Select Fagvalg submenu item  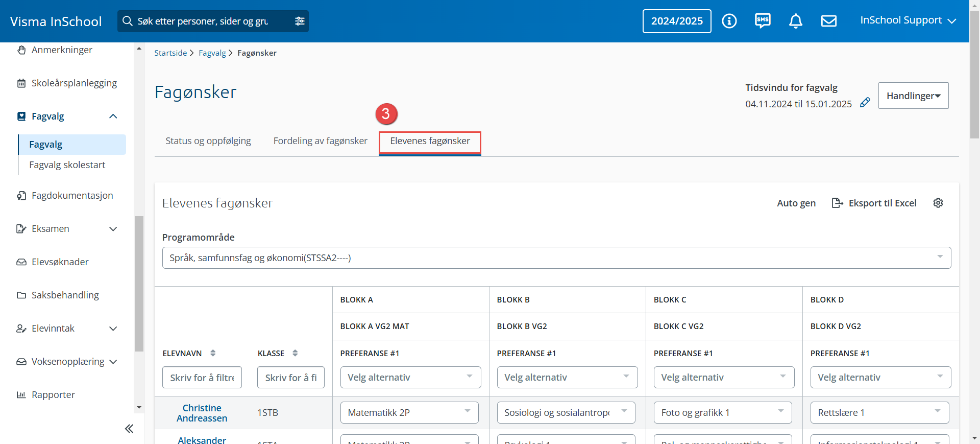tap(72, 145)
